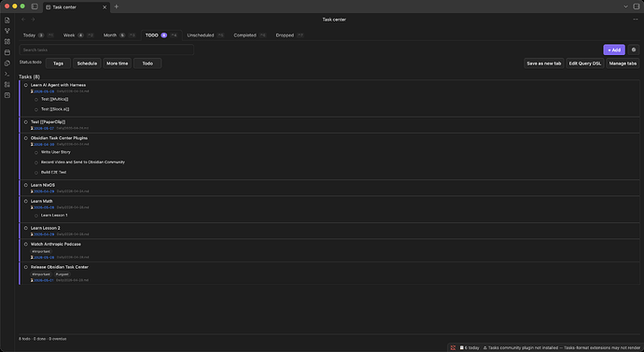Click the Tasks plugin not installed warning
Viewport: 644px width, 352px height.
561,347
